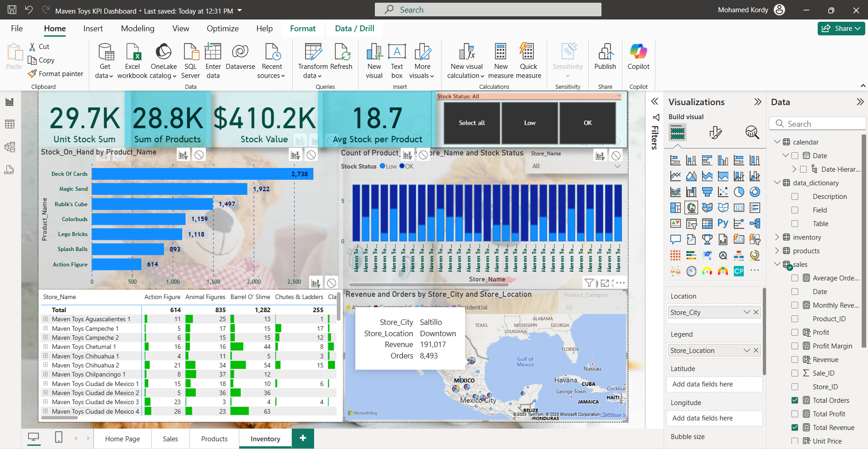Switch to the Sales page tab

[x=170, y=439]
